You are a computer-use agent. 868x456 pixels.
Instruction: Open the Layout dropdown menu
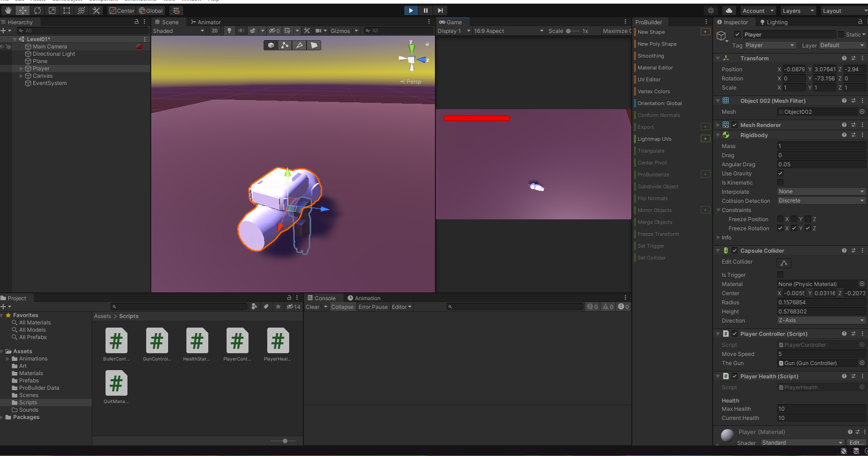[843, 11]
